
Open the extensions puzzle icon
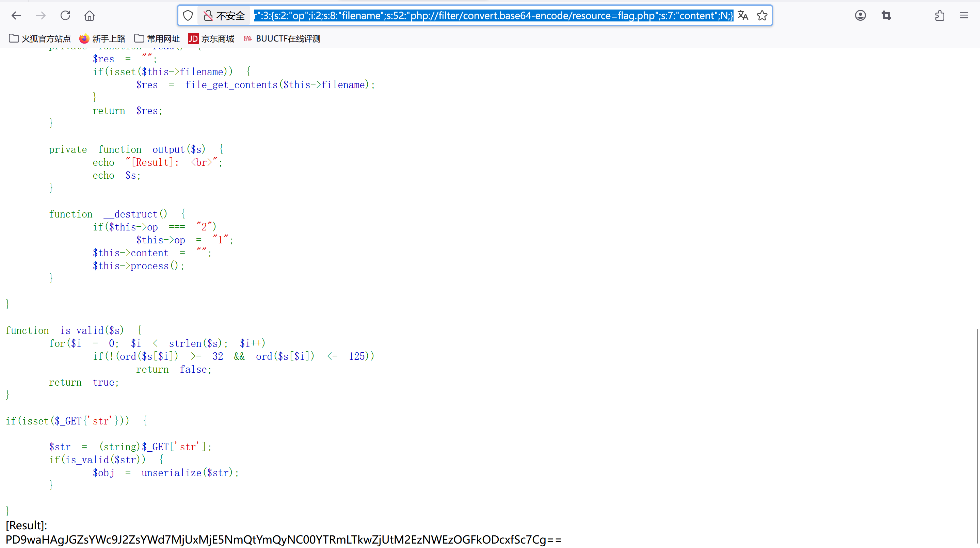coord(939,16)
